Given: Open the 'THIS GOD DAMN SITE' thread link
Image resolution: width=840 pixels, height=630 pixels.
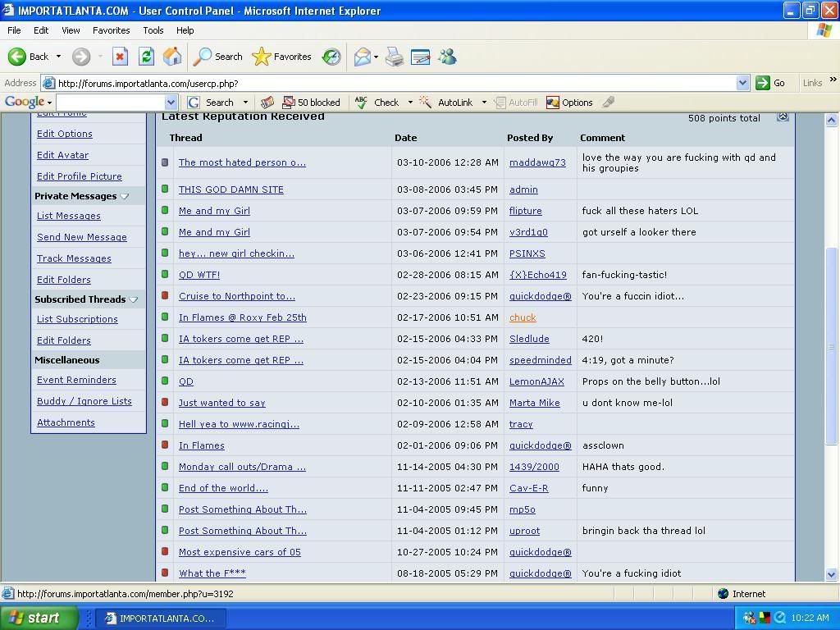Looking at the screenshot, I should pyautogui.click(x=231, y=189).
